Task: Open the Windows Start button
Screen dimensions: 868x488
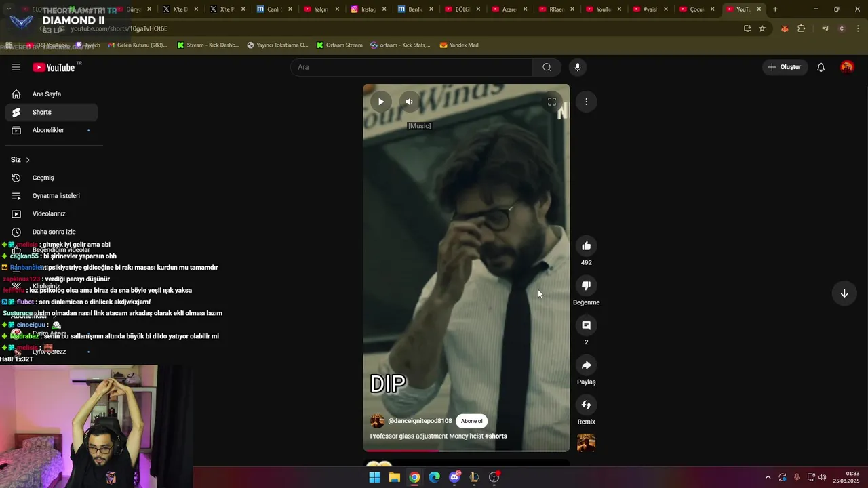Action: click(x=374, y=477)
